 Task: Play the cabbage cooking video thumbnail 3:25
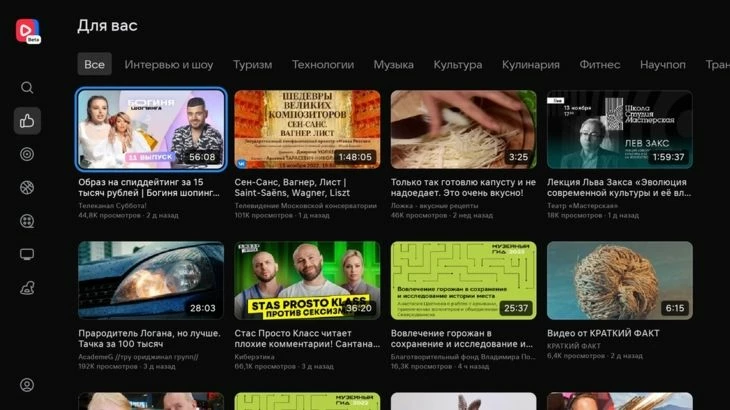[463, 129]
